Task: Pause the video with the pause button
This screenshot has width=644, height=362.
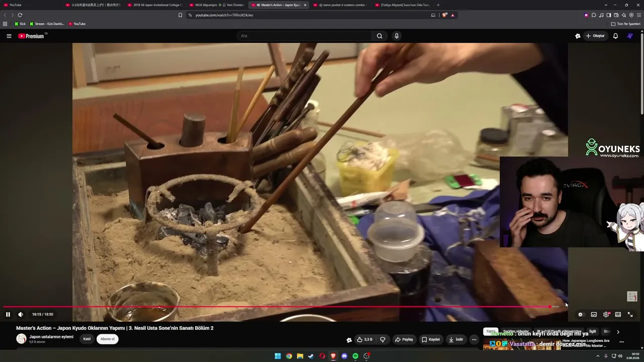Action: pos(8,314)
